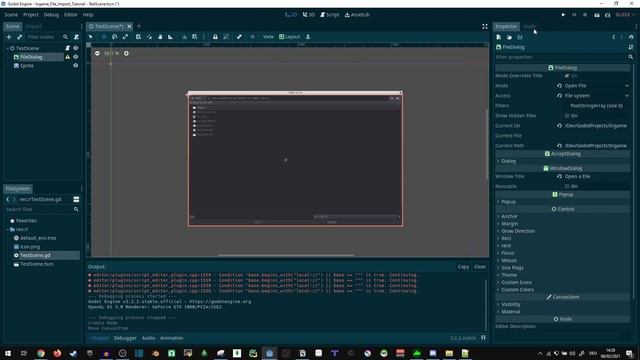This screenshot has height=360, width=640.
Task: Open the Inspector object history icon
Action: click(x=631, y=37)
